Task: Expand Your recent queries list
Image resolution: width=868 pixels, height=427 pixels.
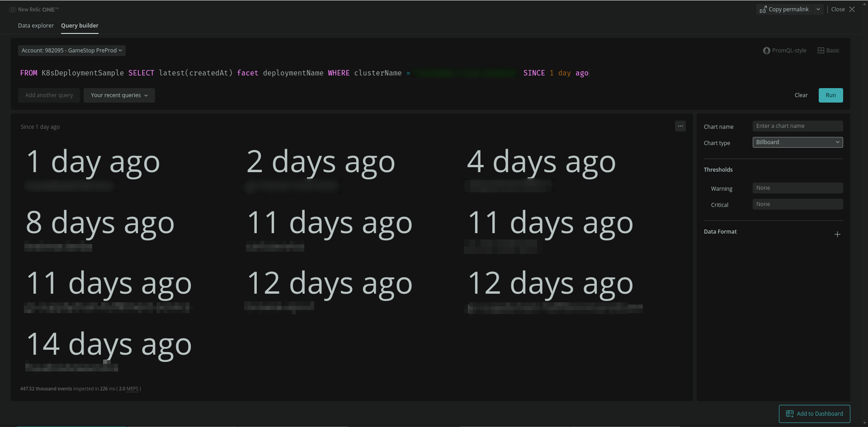Action: pos(119,95)
